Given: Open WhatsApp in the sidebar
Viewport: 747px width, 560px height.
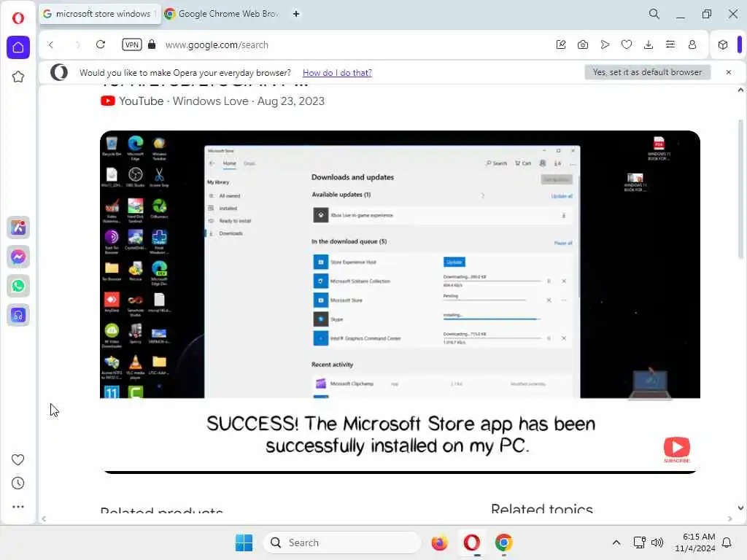Looking at the screenshot, I should [18, 286].
